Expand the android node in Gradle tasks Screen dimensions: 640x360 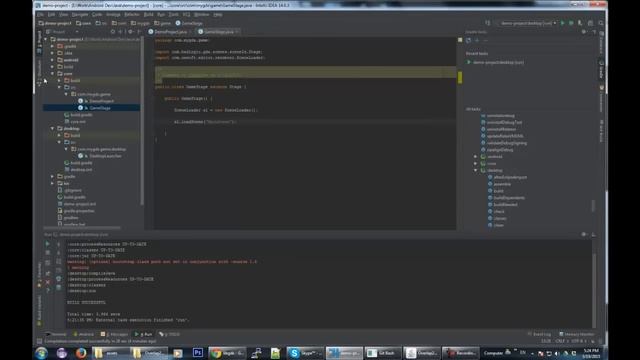[x=476, y=157]
